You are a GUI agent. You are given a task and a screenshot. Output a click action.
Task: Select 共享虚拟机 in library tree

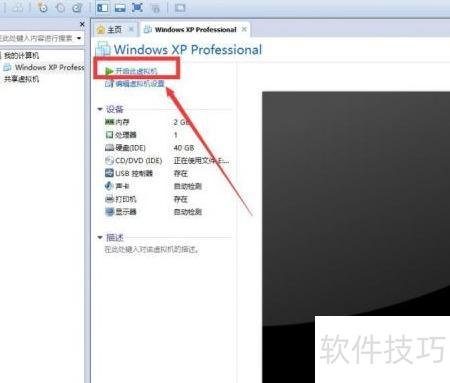[x=21, y=79]
